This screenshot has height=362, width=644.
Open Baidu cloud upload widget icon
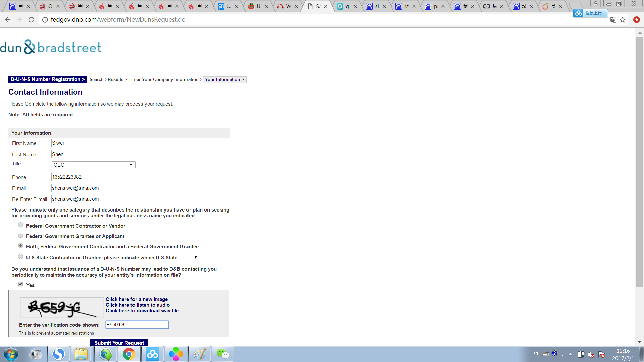pyautogui.click(x=578, y=13)
